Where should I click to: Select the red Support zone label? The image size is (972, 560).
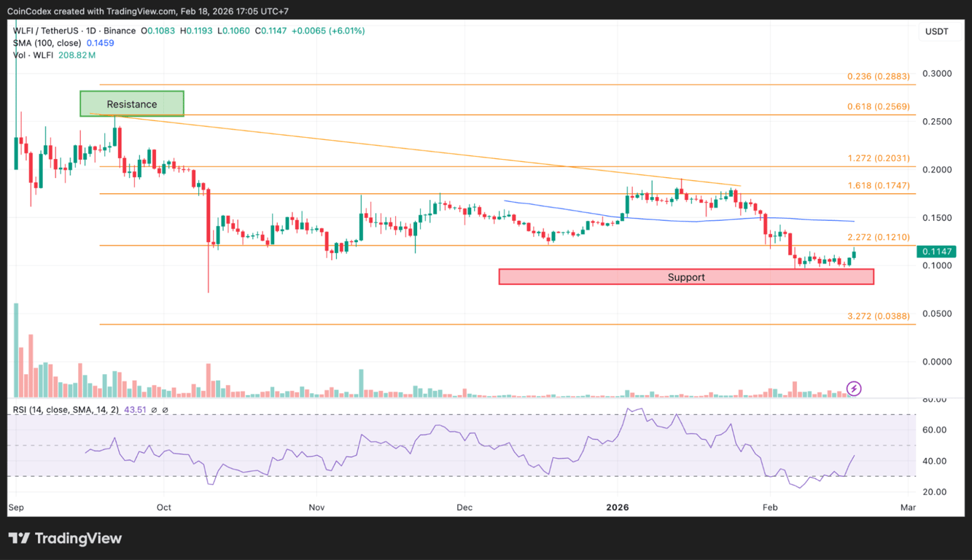[x=685, y=277]
